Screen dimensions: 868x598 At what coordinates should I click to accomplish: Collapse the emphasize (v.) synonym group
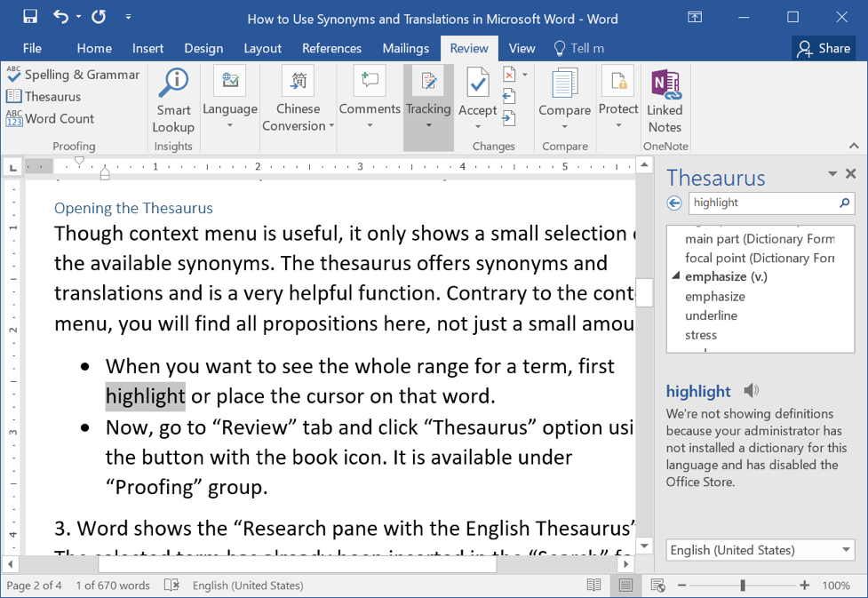[x=677, y=277]
